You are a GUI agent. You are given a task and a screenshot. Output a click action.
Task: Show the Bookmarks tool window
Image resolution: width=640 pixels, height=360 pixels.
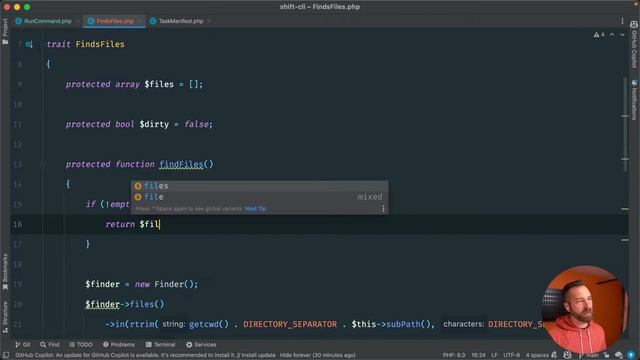tap(5, 271)
